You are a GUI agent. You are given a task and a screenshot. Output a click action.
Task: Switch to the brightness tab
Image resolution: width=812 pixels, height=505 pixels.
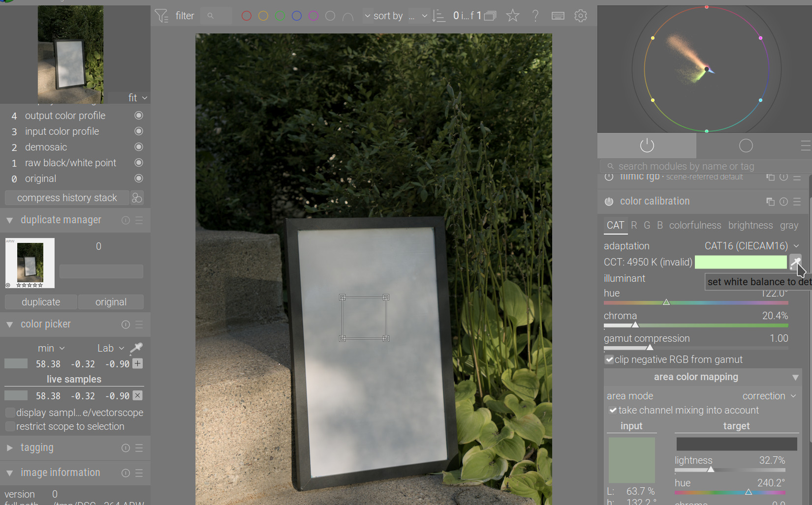pos(750,225)
